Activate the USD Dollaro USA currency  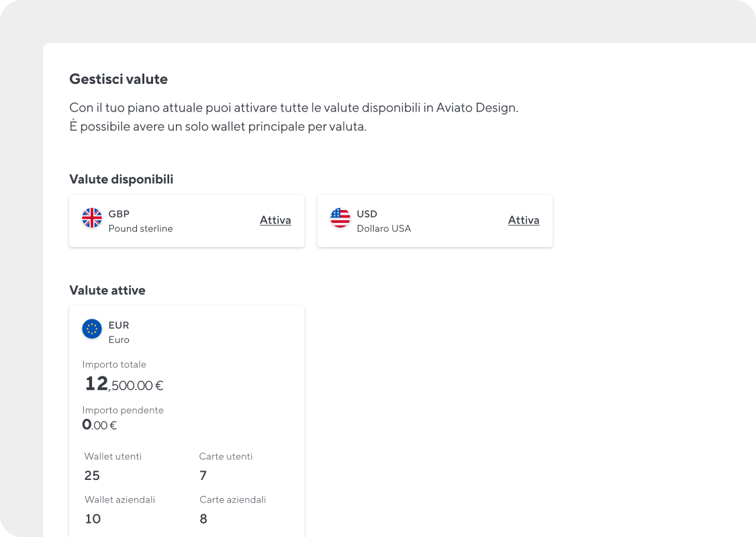tap(524, 220)
